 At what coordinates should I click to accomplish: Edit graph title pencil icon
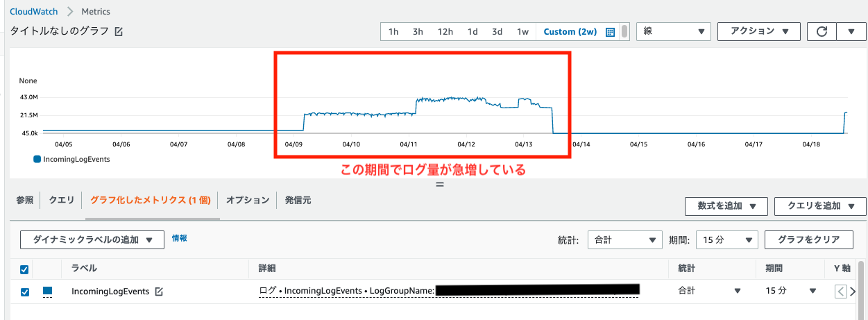point(119,32)
